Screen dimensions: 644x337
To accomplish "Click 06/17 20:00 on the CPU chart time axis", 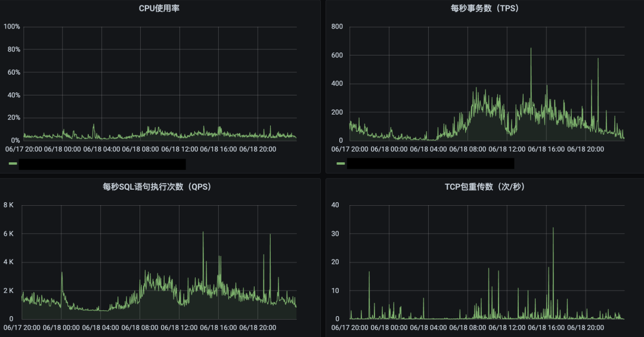I will click(x=23, y=149).
